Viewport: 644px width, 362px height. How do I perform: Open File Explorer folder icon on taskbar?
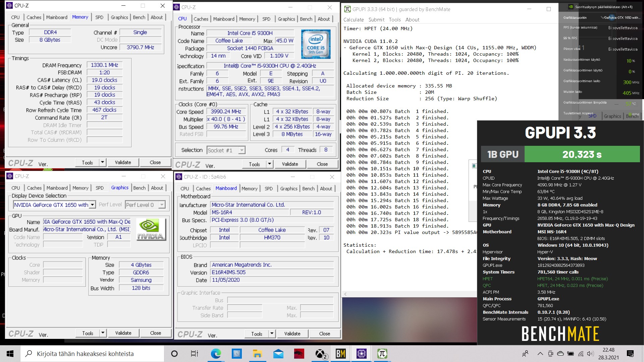[257, 354]
